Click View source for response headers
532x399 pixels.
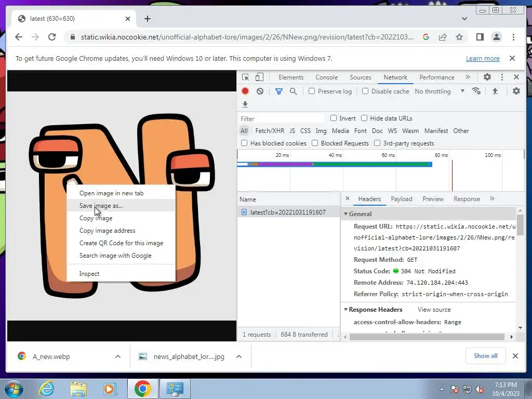coord(434,310)
